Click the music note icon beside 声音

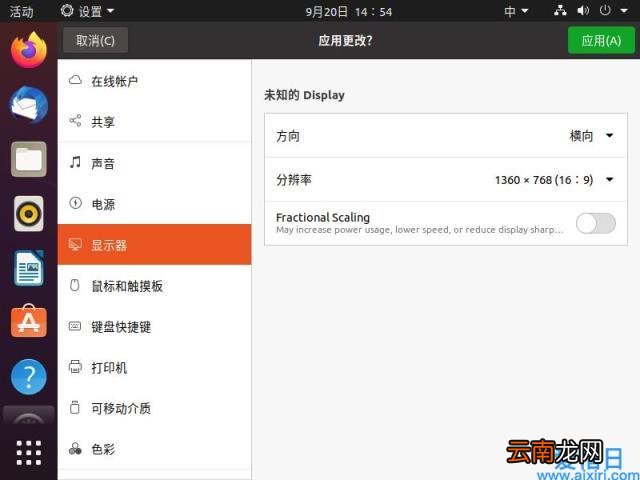(x=75, y=162)
